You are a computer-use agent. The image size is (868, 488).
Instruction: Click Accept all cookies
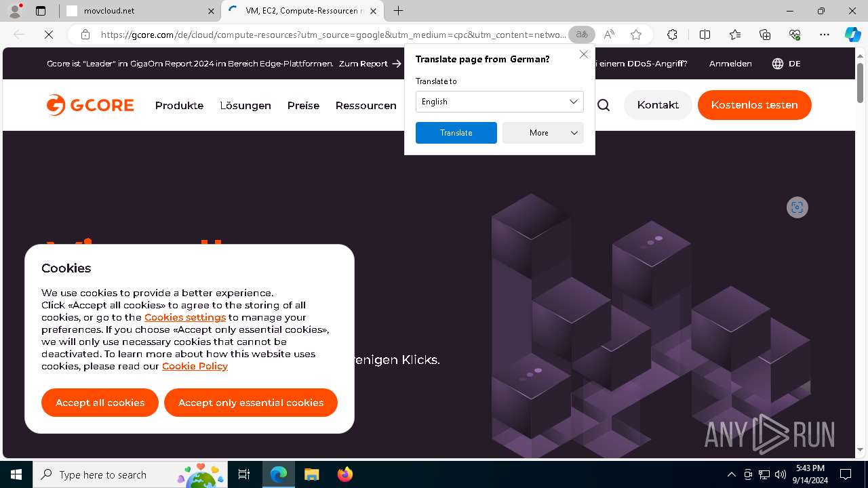point(100,403)
